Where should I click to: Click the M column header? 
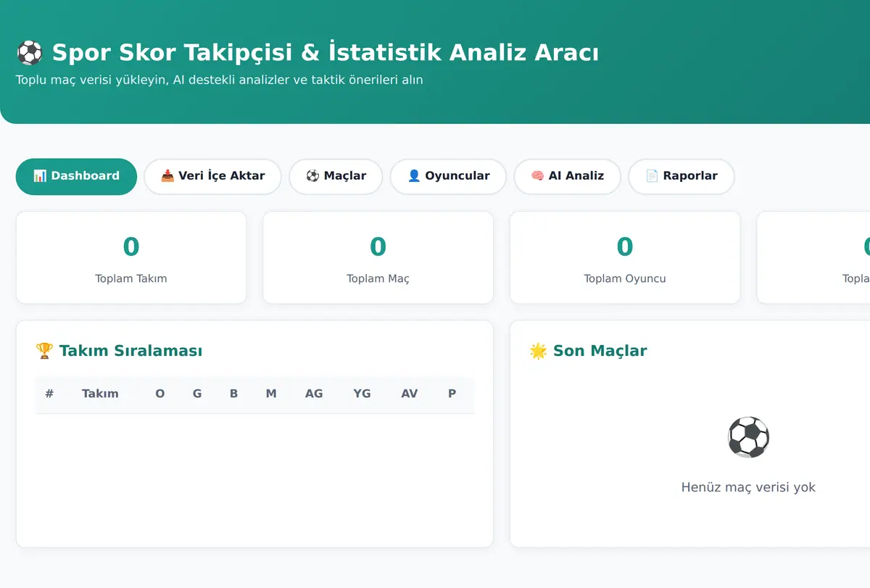point(271,394)
